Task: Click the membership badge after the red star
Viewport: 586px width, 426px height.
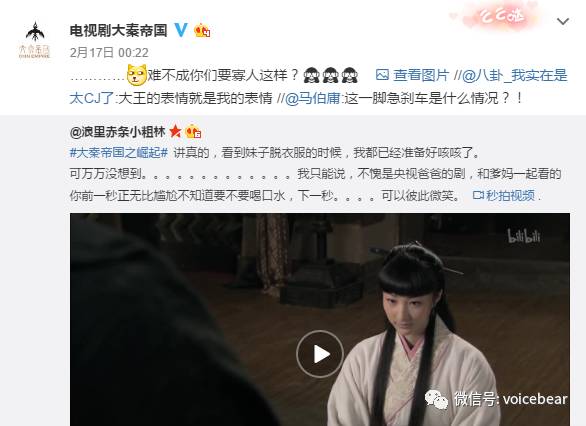Action: pyautogui.click(x=193, y=131)
